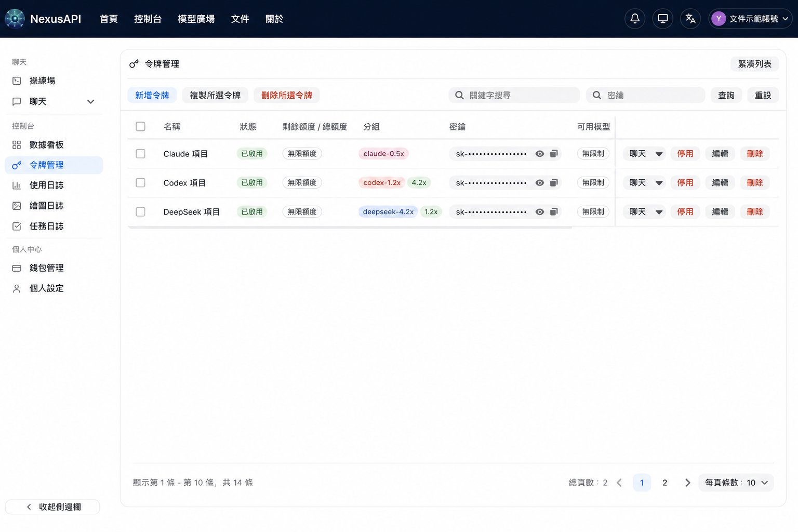Open the 聊天 dropdown arrow for DeepSeek 項目
Viewport: 798px width, 532px height.
point(659,212)
